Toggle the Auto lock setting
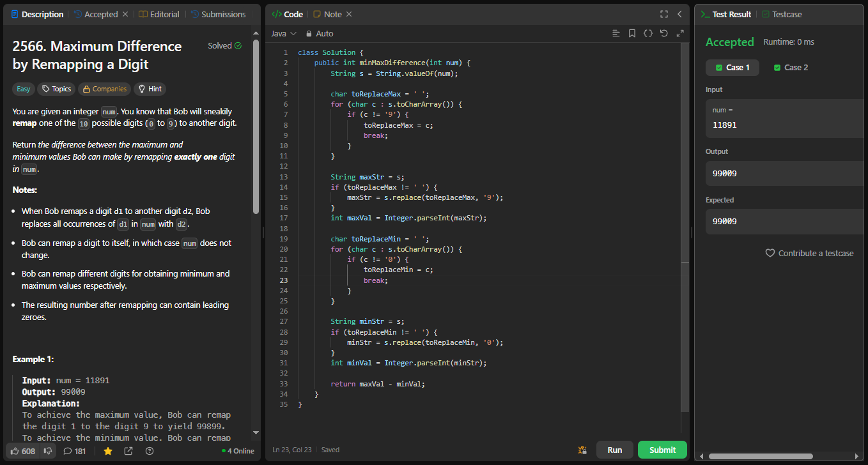 tap(319, 33)
